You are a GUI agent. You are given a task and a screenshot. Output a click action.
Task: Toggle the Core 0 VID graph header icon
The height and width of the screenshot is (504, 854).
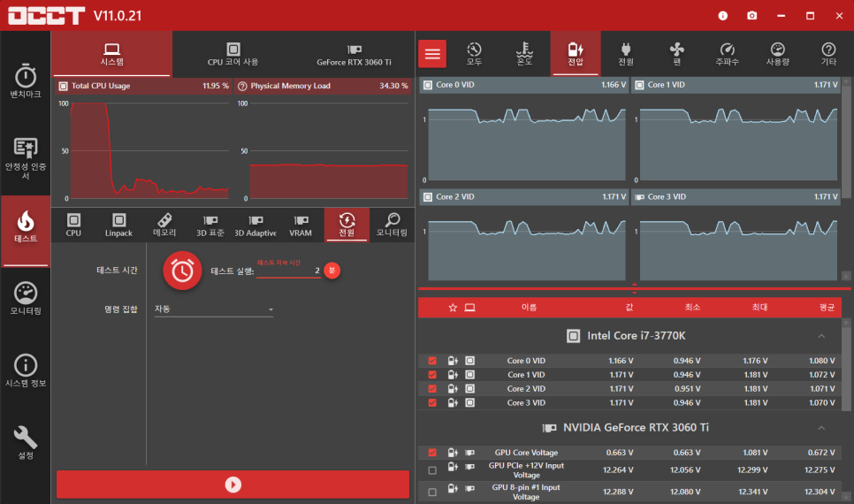[x=428, y=85]
